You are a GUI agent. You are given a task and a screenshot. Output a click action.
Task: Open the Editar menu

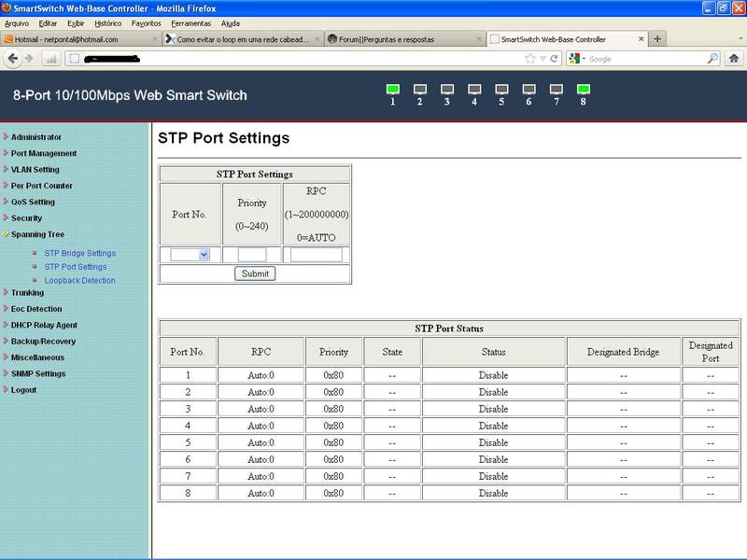tap(48, 23)
